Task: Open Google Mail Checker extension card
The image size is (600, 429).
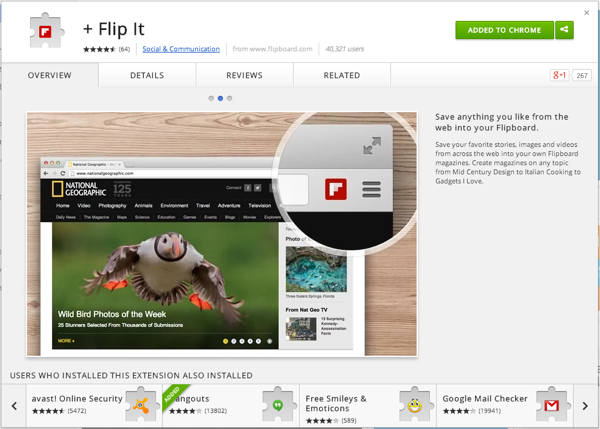Action: (505, 406)
